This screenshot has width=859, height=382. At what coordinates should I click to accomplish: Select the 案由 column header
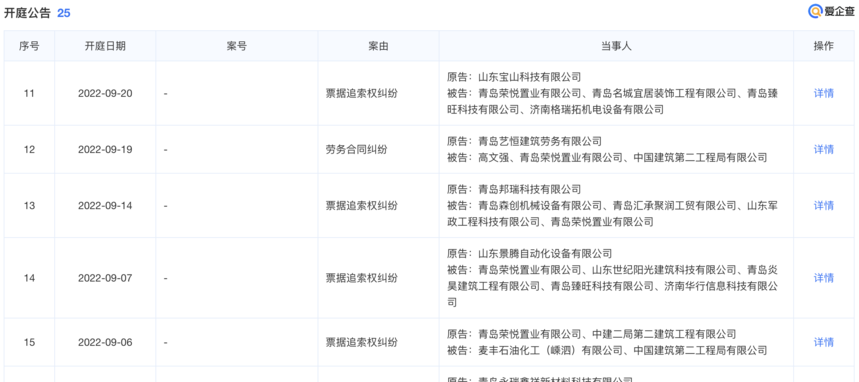click(379, 46)
